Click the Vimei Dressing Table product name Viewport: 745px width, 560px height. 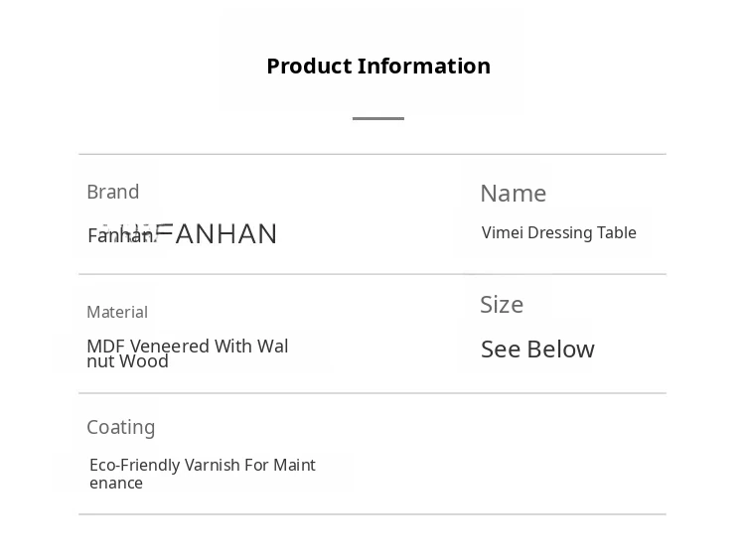558,232
